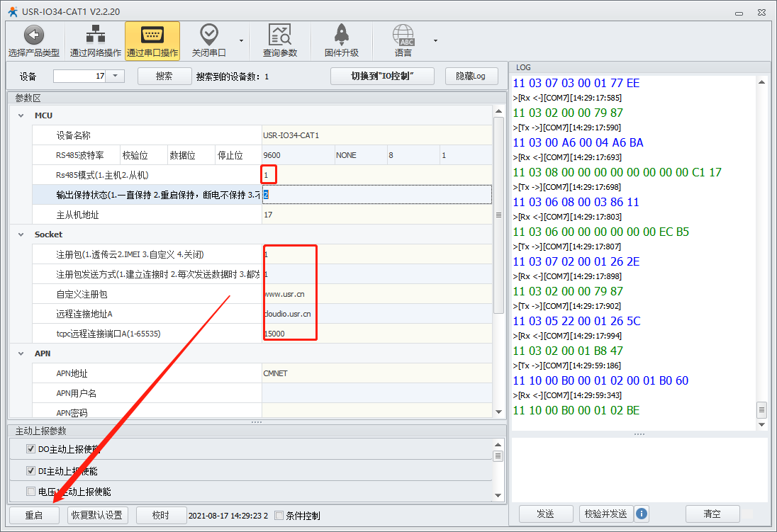Image resolution: width=777 pixels, height=532 pixels.
Task: Select the 通过网络操作 network icon
Action: (95, 35)
